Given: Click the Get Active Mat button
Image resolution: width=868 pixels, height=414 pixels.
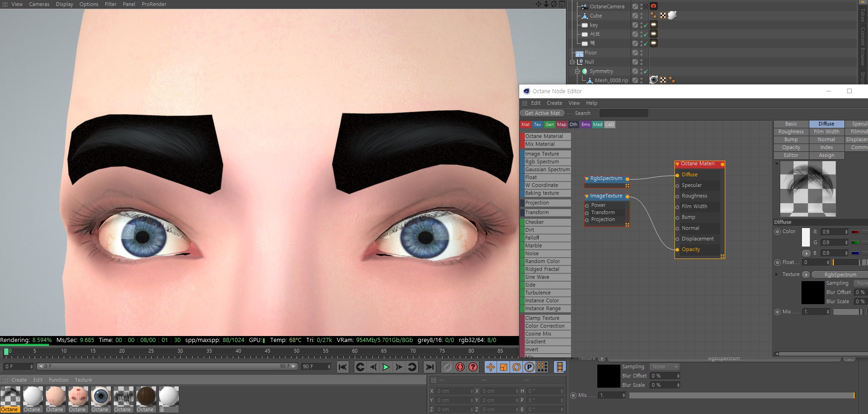Looking at the screenshot, I should 542,113.
